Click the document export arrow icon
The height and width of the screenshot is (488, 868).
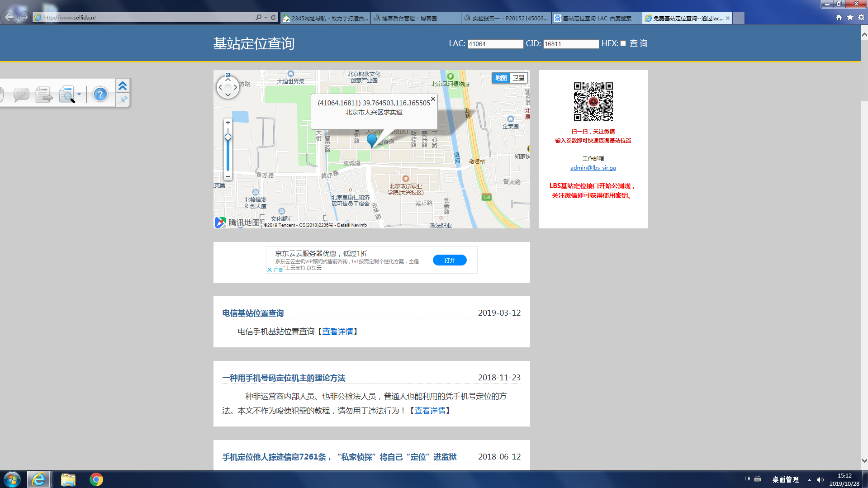pyautogui.click(x=44, y=95)
